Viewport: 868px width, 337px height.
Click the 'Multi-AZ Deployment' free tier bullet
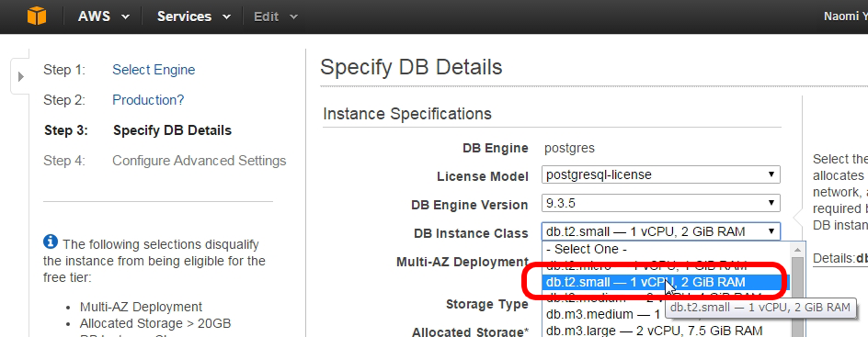(142, 307)
